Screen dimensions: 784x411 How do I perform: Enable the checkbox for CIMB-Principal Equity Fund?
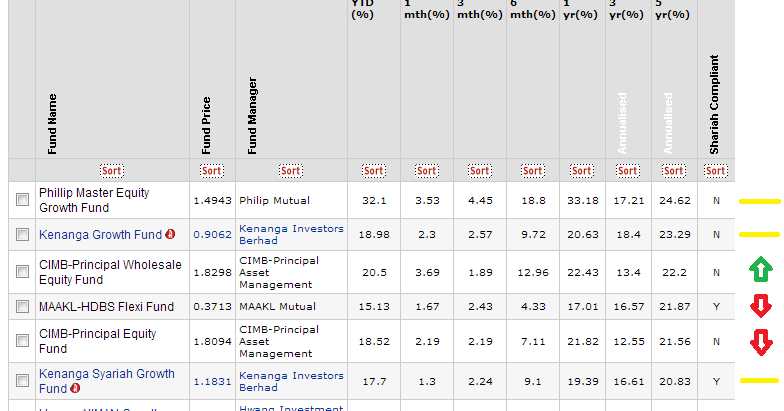[x=22, y=340]
